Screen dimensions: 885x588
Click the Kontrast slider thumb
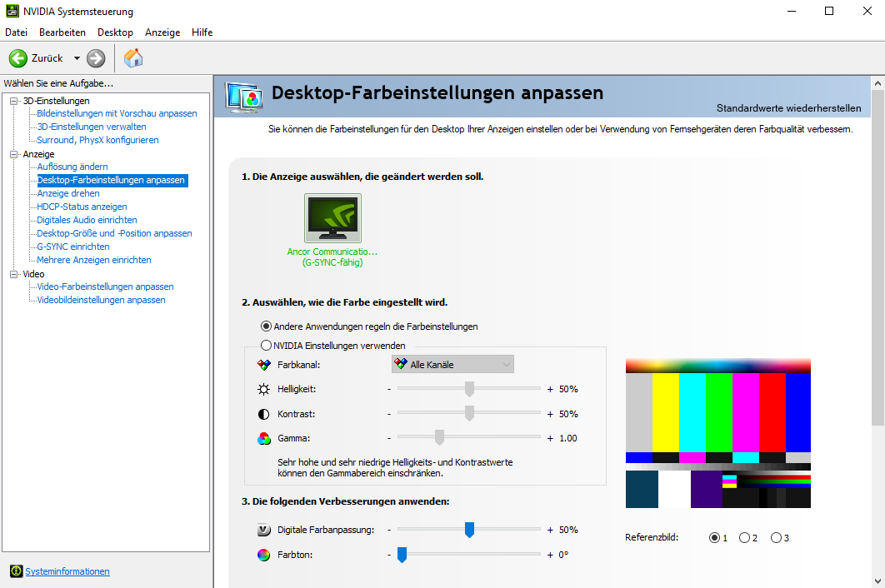click(x=469, y=414)
